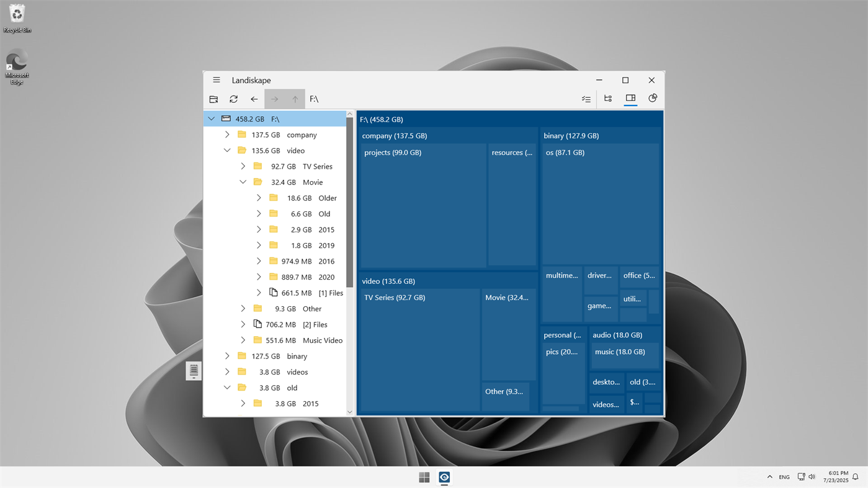Open the filter options list icon
868x488 pixels.
586,99
